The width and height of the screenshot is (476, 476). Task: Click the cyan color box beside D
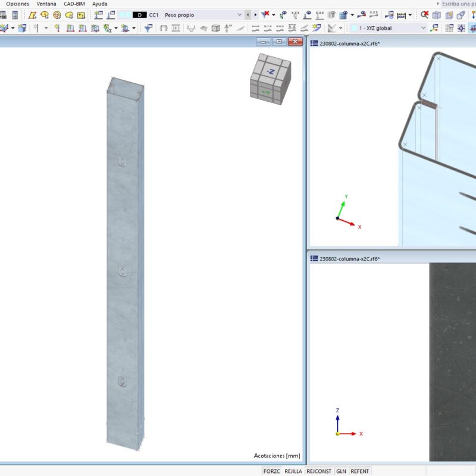pyautogui.click(x=125, y=15)
